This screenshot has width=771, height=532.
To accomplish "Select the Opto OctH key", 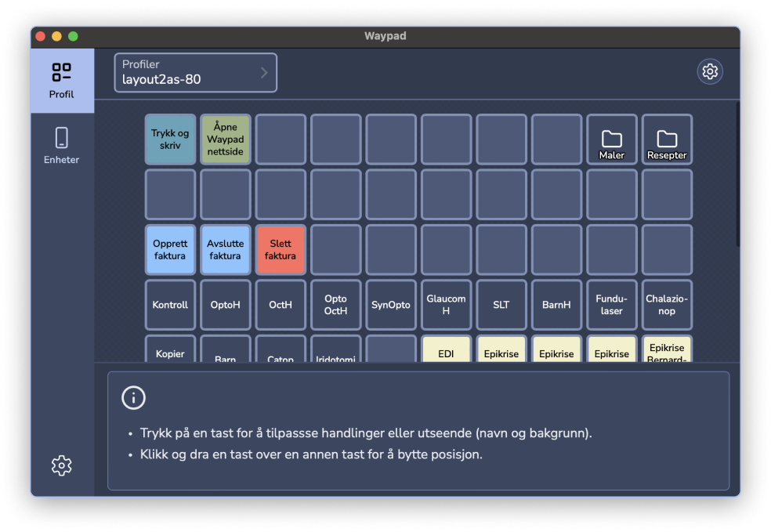I will [336, 305].
